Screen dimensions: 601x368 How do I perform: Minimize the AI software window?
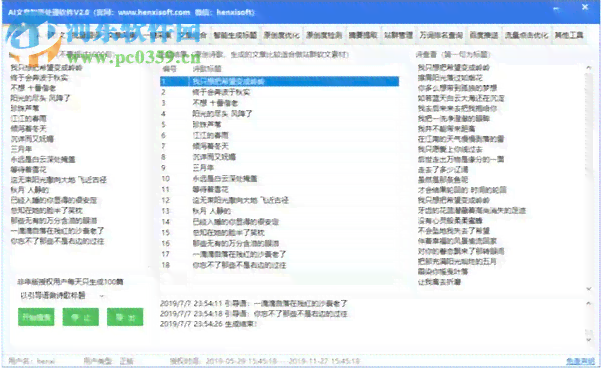(556, 8)
